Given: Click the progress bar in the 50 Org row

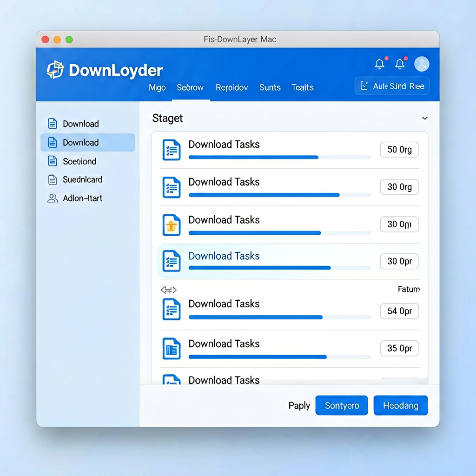Looking at the screenshot, I should click(x=279, y=157).
